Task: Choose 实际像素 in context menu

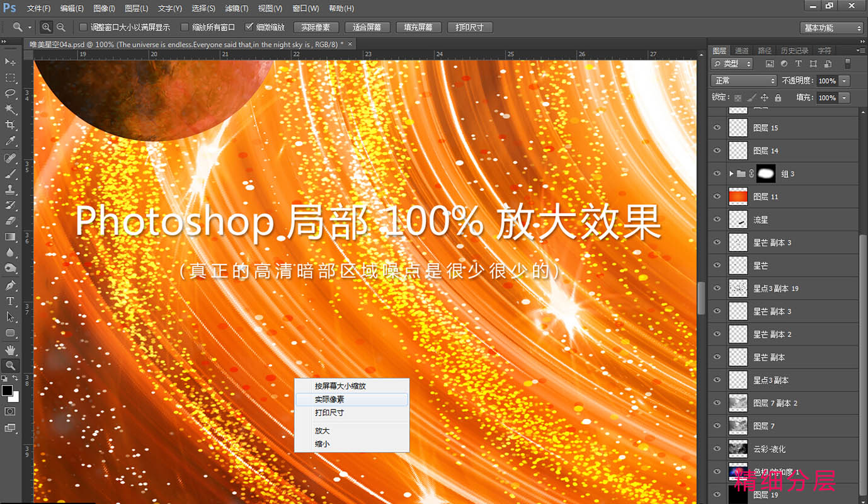Action: 351,399
